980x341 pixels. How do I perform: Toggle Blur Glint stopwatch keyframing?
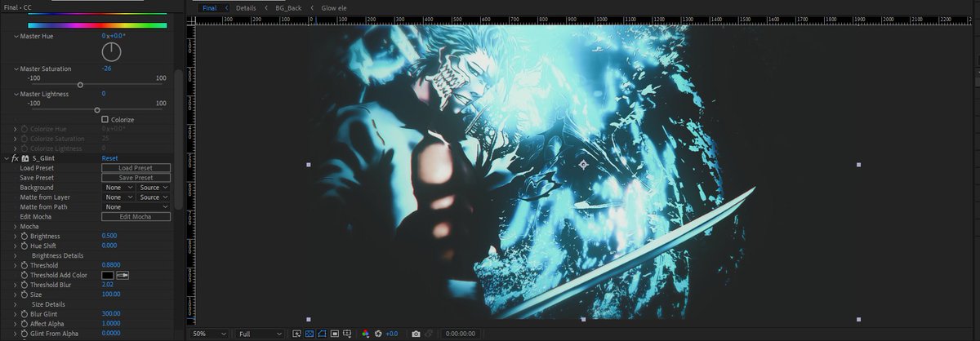point(24,314)
